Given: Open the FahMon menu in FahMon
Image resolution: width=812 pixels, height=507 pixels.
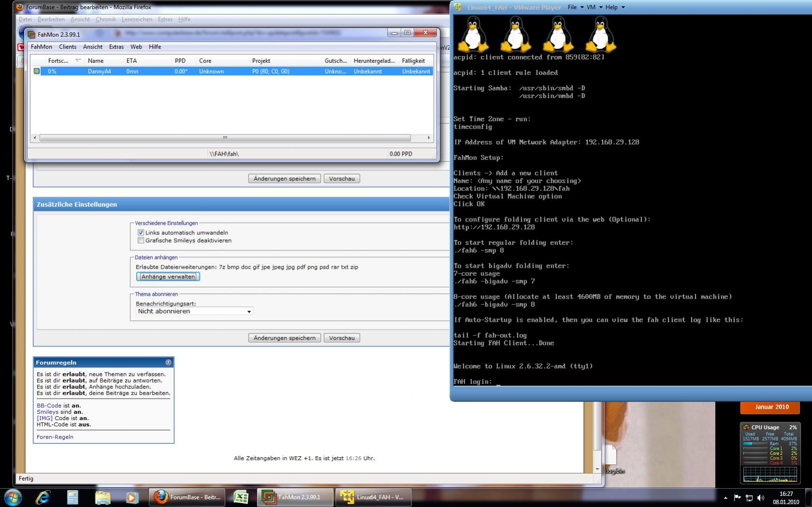Looking at the screenshot, I should (42, 47).
